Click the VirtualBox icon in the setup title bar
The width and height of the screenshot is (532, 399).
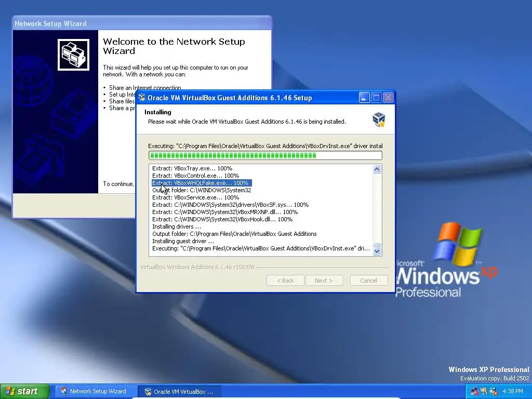pyautogui.click(x=142, y=98)
